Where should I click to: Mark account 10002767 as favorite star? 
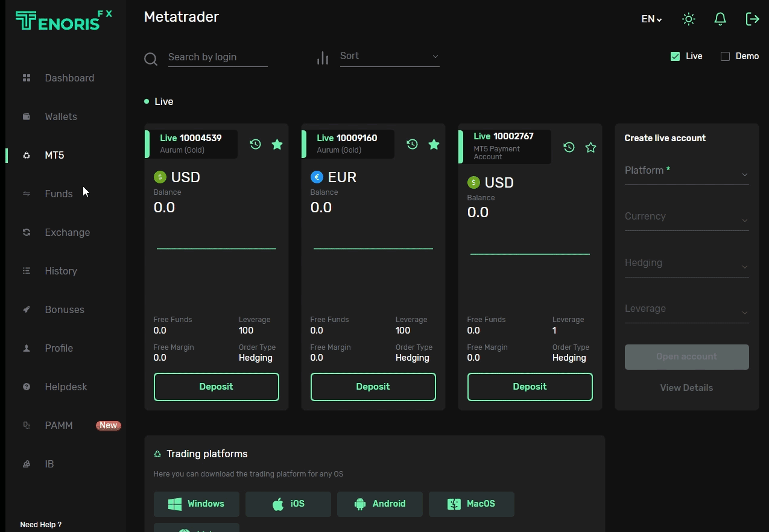(x=590, y=147)
